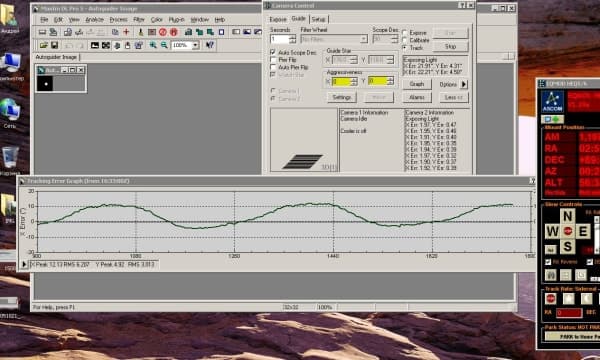
Task: Open the Process menu
Action: click(118, 20)
